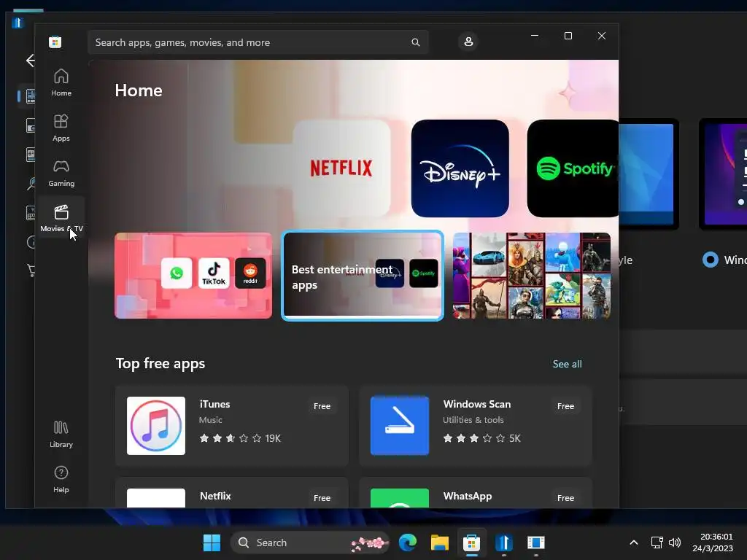
Task: Click See all for Top free apps
Action: (x=567, y=364)
